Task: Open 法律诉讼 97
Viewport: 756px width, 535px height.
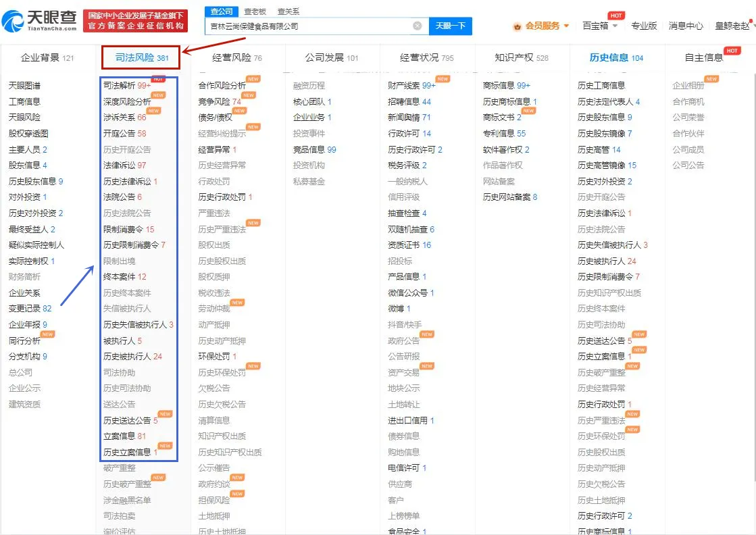Action: tap(124, 165)
